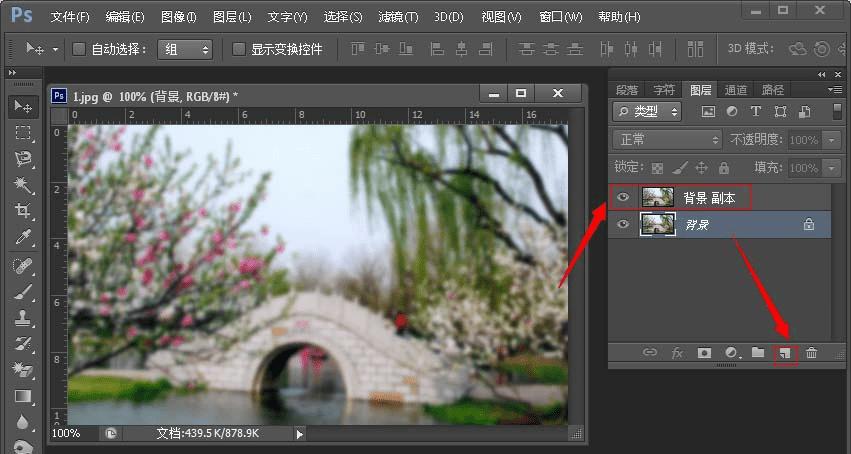Create a new group folder
Screen dimensions: 851x454
coord(758,353)
